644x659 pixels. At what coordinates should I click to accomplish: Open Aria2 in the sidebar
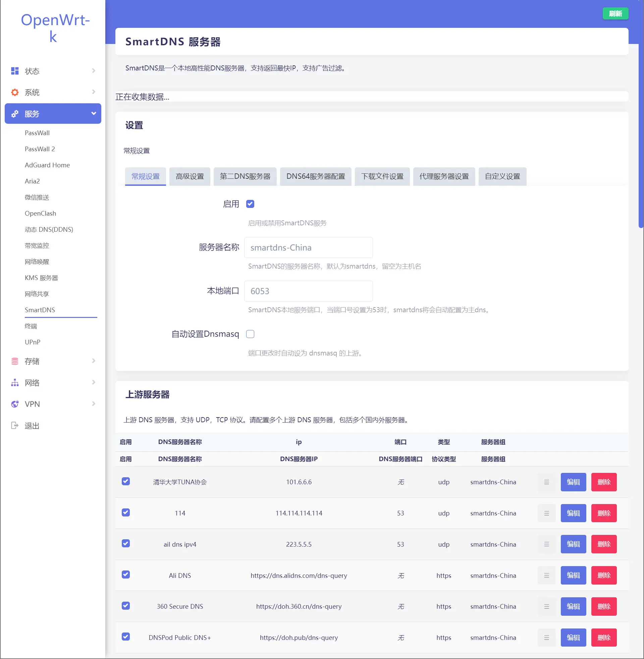(32, 181)
